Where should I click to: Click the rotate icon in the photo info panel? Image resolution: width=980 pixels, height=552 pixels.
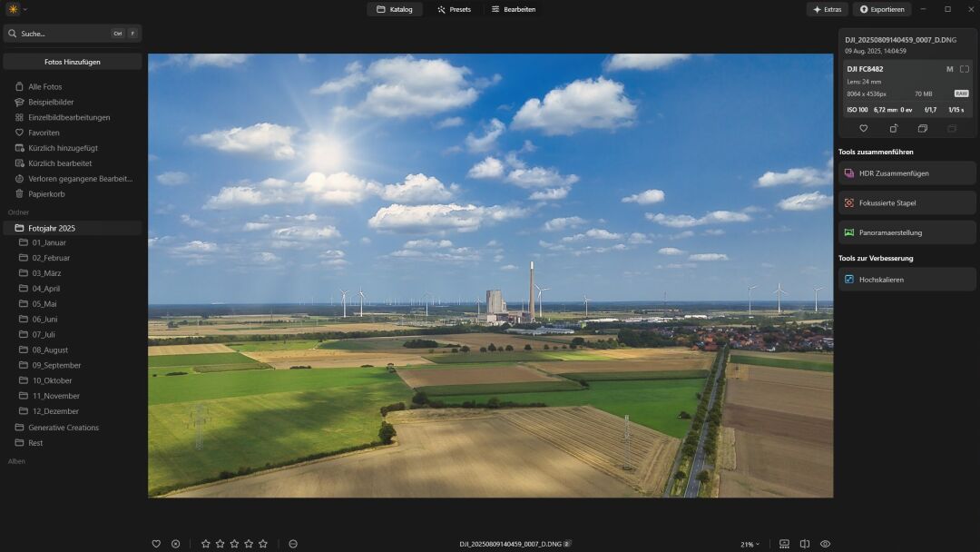pos(894,128)
